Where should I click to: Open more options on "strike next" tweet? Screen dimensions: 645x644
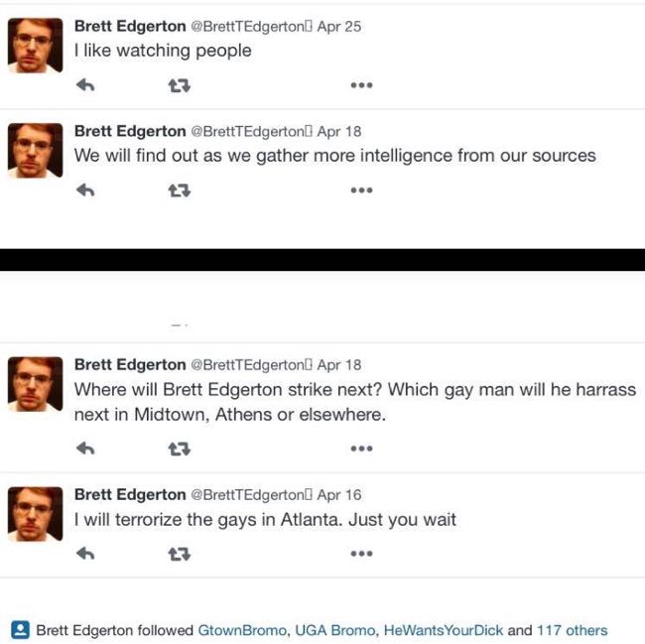point(361,449)
